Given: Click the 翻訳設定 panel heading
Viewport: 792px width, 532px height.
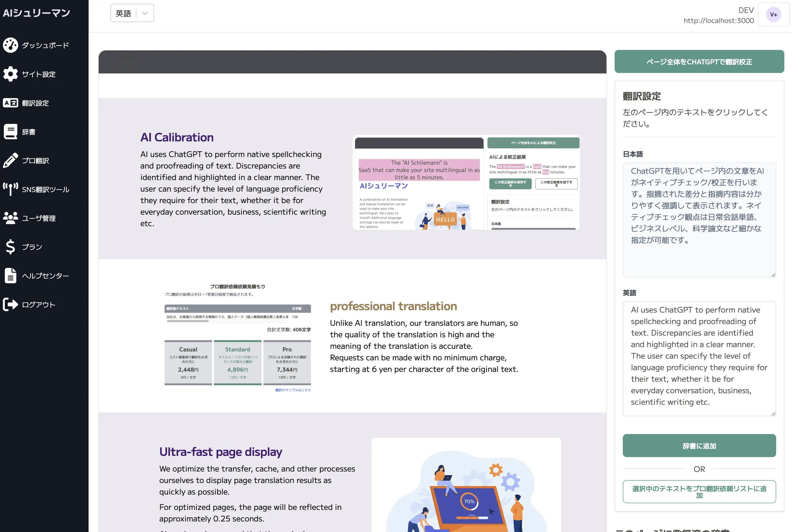Looking at the screenshot, I should coord(642,96).
